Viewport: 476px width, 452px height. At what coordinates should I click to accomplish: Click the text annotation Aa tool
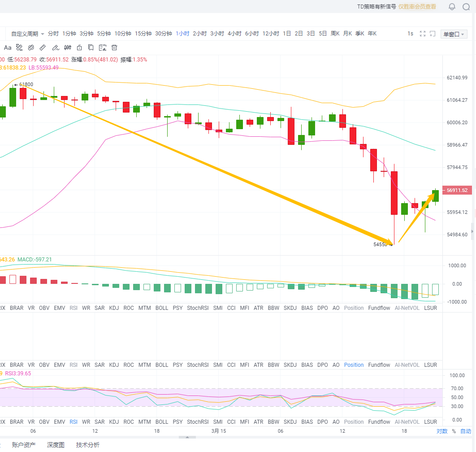pos(8,48)
